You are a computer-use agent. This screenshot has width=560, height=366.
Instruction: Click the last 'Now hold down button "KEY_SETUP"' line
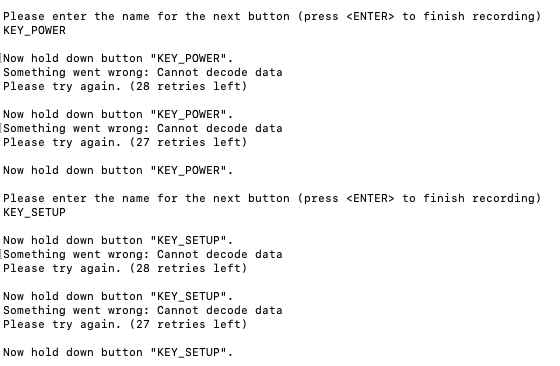(x=118, y=353)
